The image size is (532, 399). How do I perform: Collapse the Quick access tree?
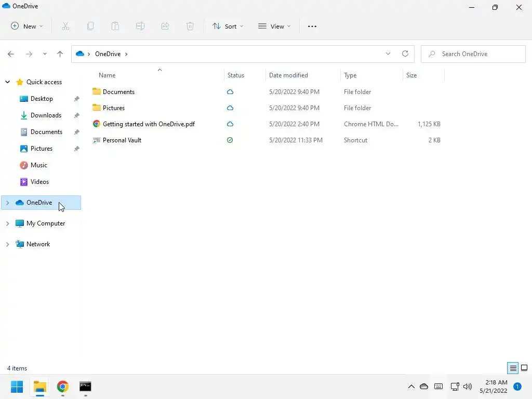pyautogui.click(x=7, y=82)
